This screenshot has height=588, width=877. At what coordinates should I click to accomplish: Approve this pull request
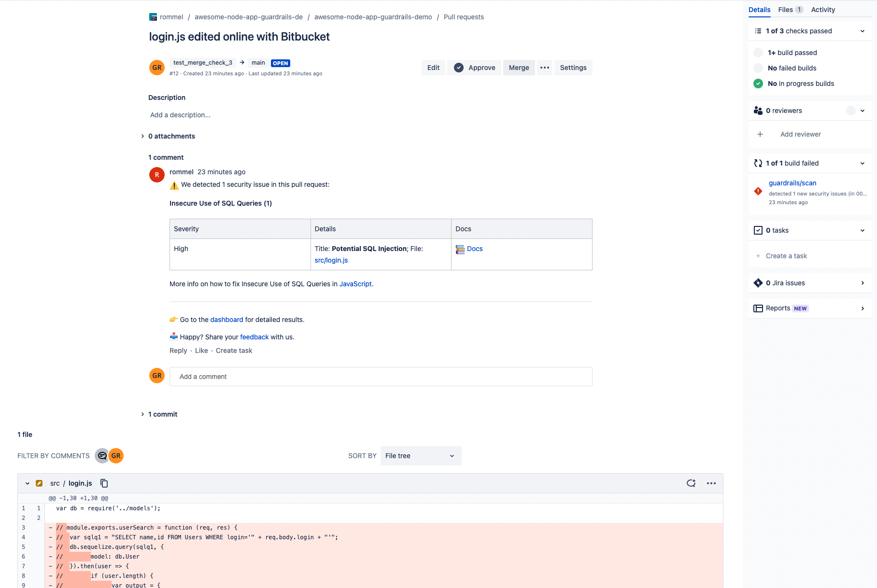tap(474, 68)
